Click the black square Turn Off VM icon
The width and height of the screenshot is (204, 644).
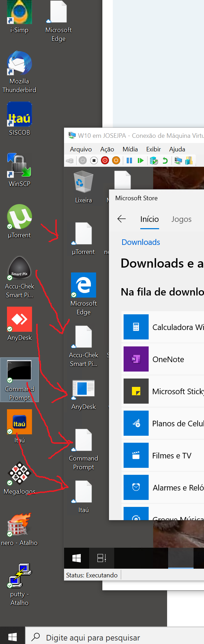[x=94, y=160]
